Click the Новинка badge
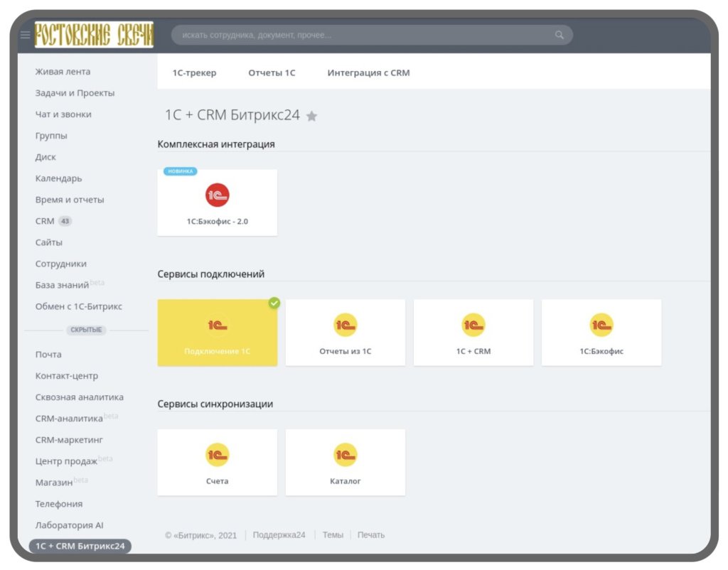Screen dimensions: 728x570 [x=180, y=171]
